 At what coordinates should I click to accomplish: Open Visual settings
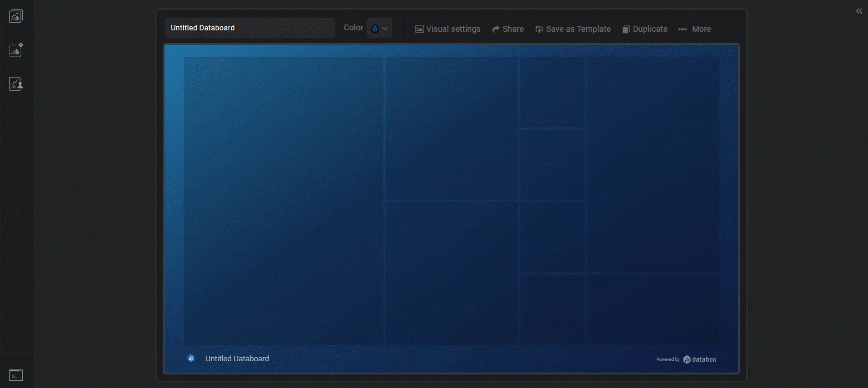(448, 29)
